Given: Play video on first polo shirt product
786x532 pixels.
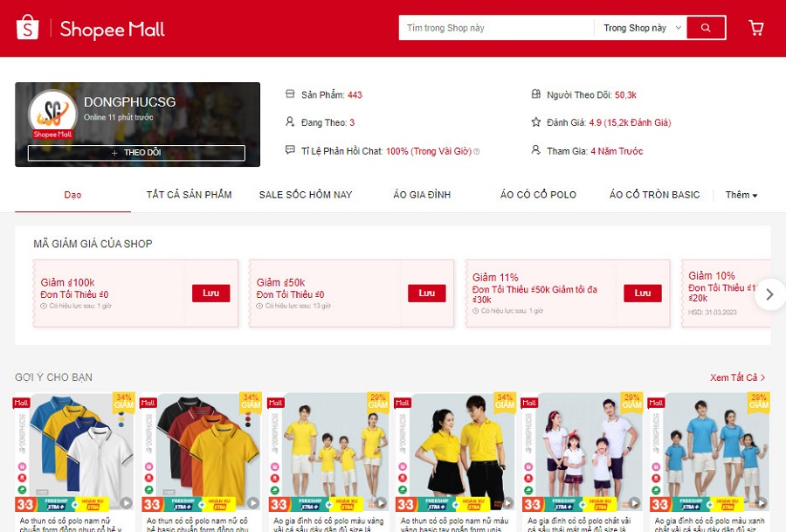Looking at the screenshot, I should (x=126, y=503).
